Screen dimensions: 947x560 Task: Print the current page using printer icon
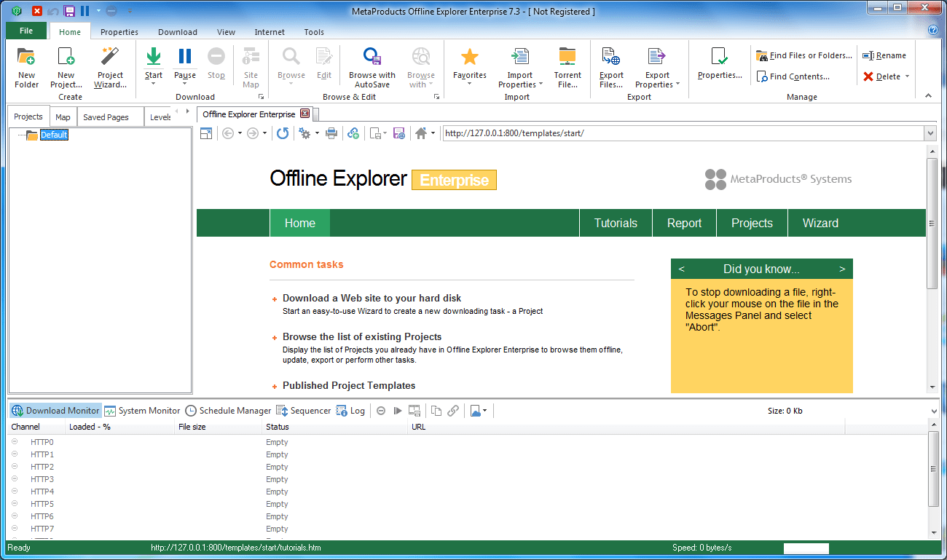[331, 133]
